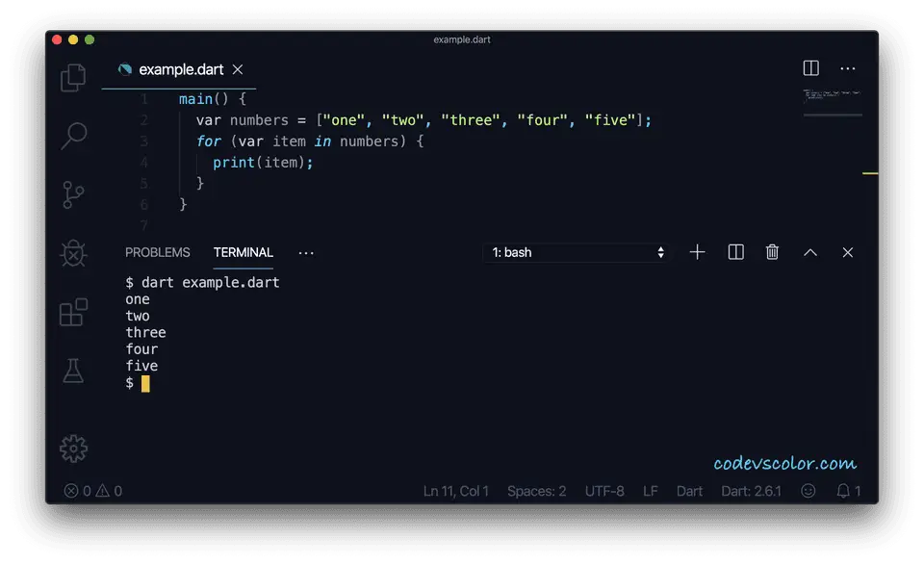Switch to the PROBLEMS panel tab
The image size is (924, 564).
(157, 252)
